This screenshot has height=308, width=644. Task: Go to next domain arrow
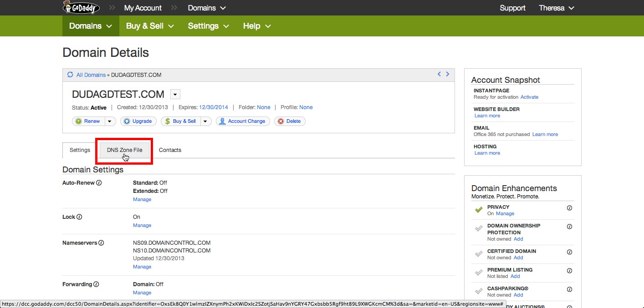(448, 74)
